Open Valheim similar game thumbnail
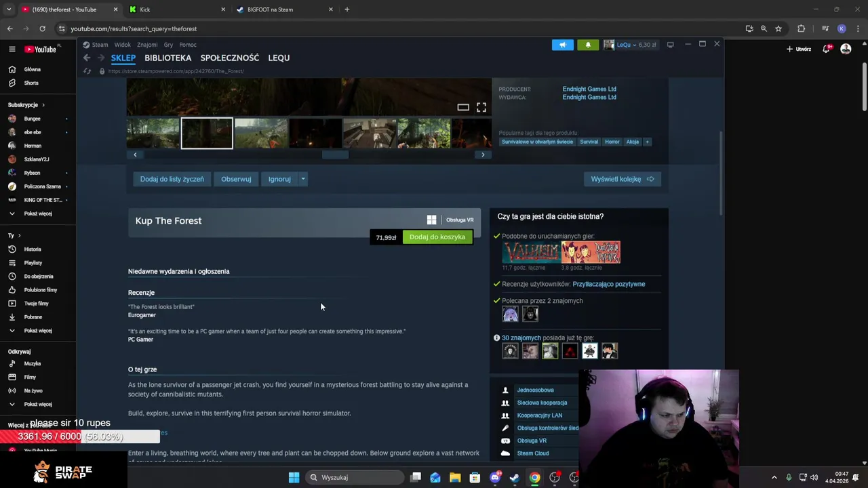 coord(531,252)
